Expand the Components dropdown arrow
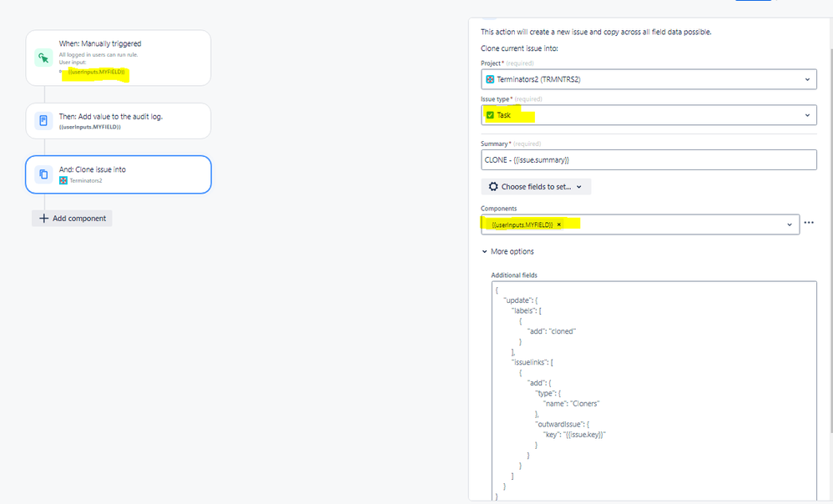 (x=790, y=224)
